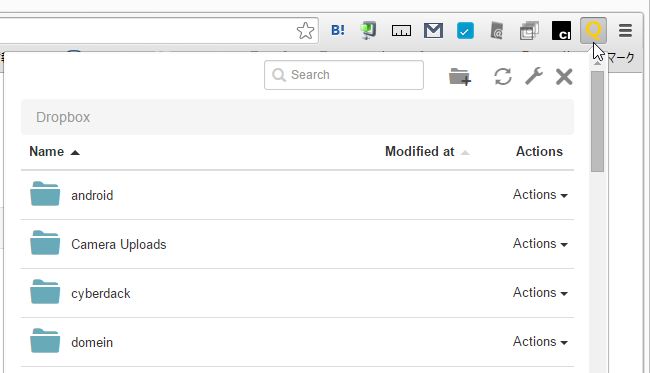The image size is (650, 373).
Task: Click the blue checkmark extension icon
Action: (465, 31)
